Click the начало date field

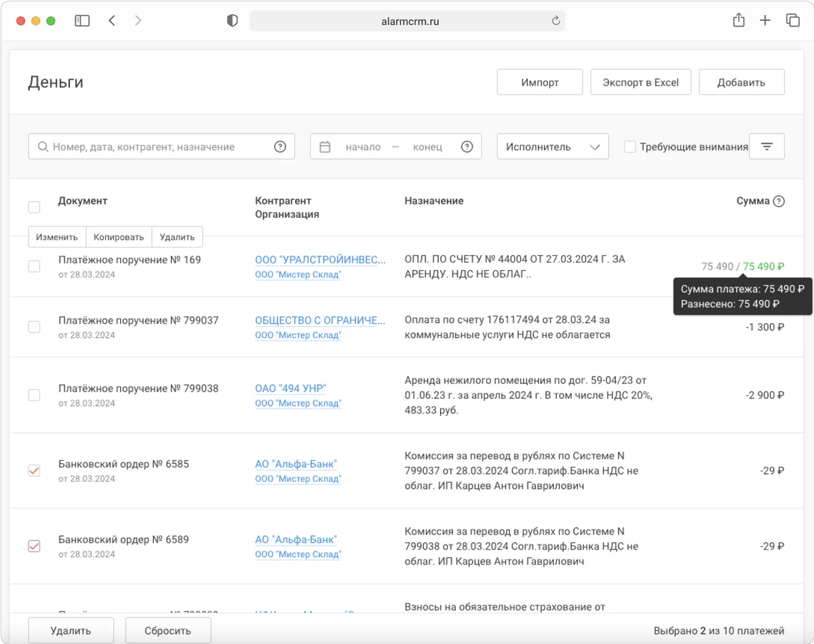(x=363, y=147)
